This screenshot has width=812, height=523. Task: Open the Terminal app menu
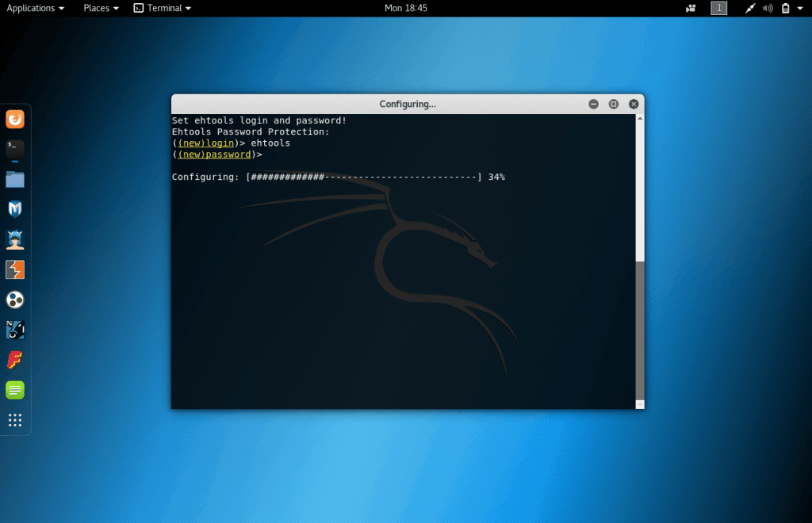tap(163, 8)
